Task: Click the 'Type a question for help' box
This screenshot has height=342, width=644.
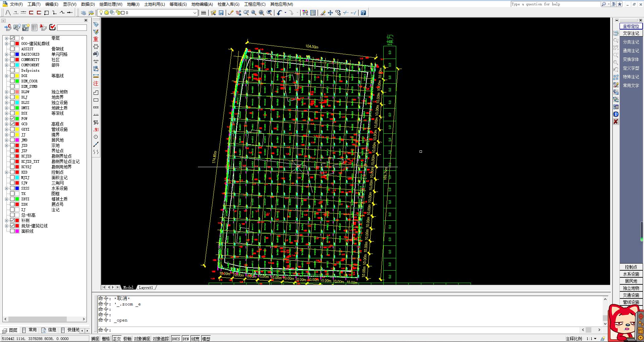Action: point(555,4)
